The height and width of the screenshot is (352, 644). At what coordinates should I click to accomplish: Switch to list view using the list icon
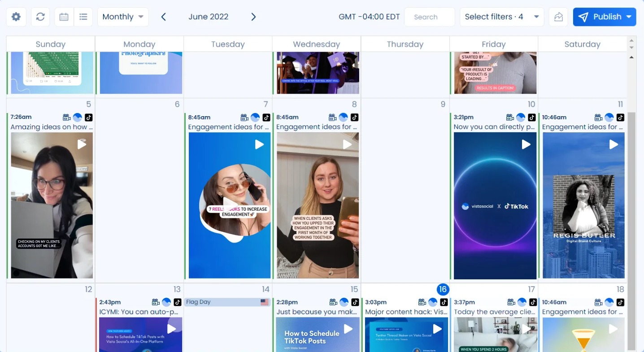point(83,17)
